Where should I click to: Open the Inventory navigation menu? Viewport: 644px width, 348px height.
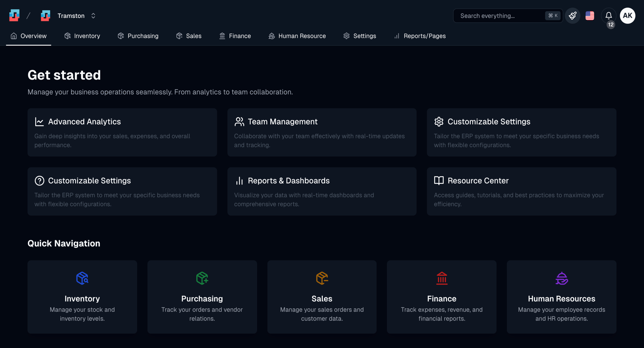click(82, 36)
